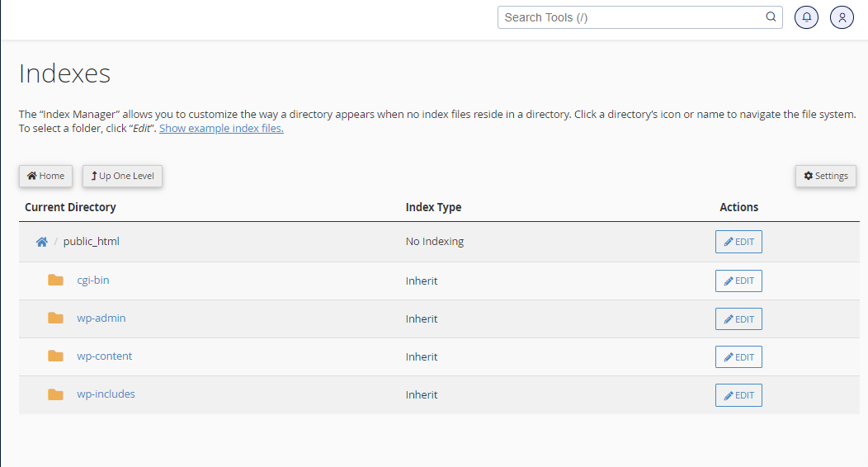Type in the Search Tools field
This screenshot has height=467, width=868.
click(x=631, y=17)
